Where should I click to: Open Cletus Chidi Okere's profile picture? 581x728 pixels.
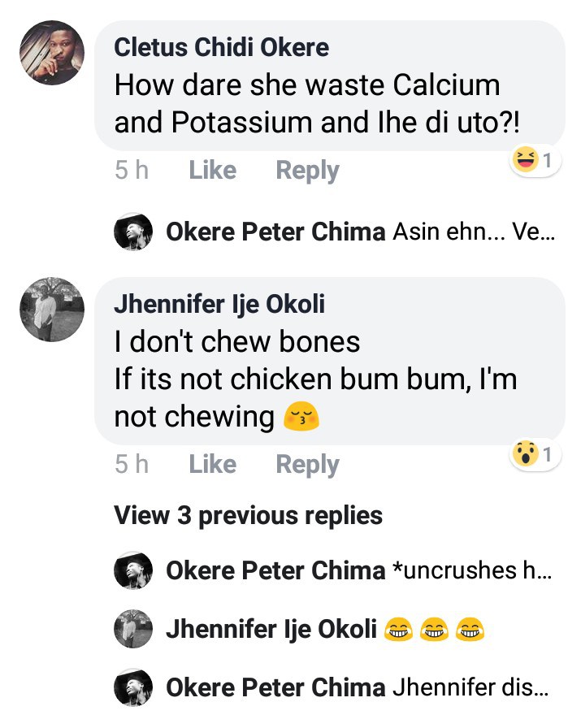(51, 52)
